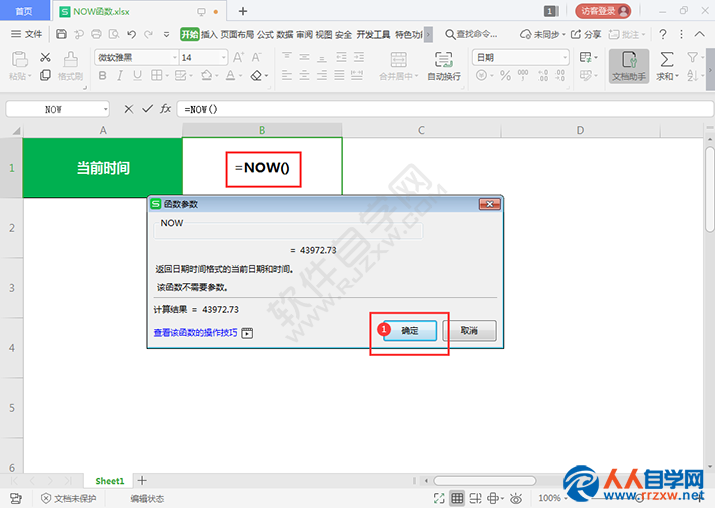Click the Filter funnel icon
Viewport: 715px width, 508px height.
pos(692,57)
